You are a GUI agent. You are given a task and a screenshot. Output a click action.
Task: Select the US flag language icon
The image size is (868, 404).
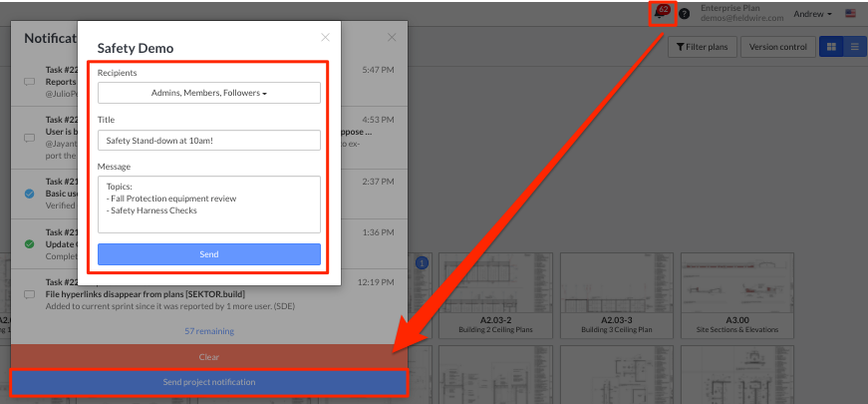point(850,13)
